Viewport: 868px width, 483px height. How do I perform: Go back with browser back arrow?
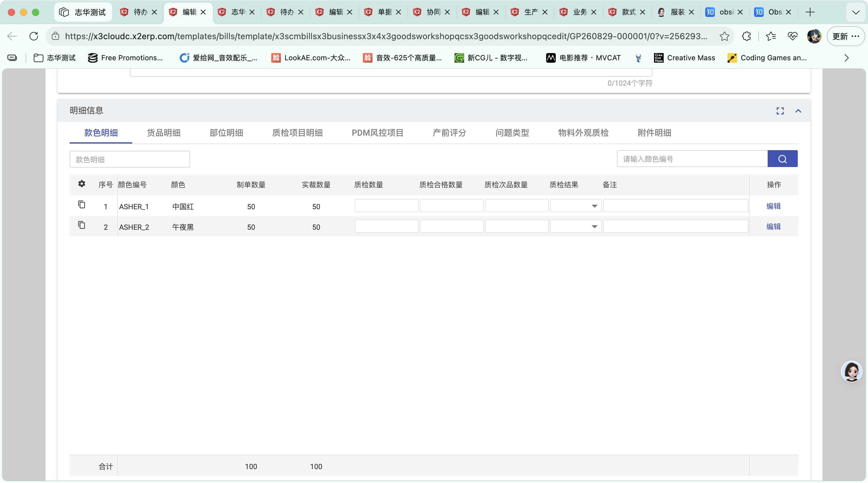point(12,36)
